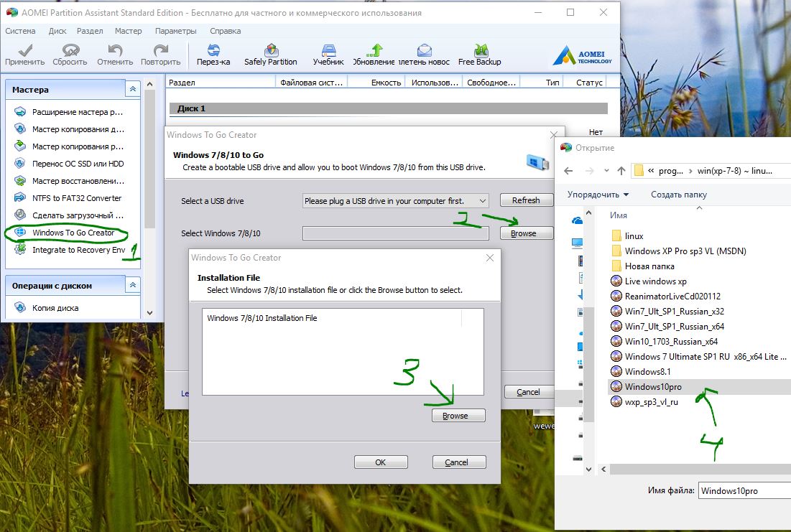Click the Undo (Отменить) arrow icon

click(x=115, y=50)
